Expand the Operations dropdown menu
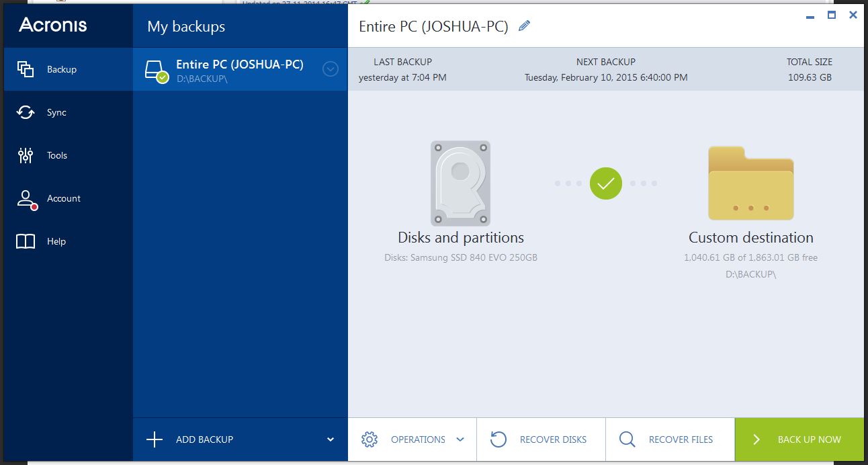This screenshot has height=465, width=868. tap(460, 439)
